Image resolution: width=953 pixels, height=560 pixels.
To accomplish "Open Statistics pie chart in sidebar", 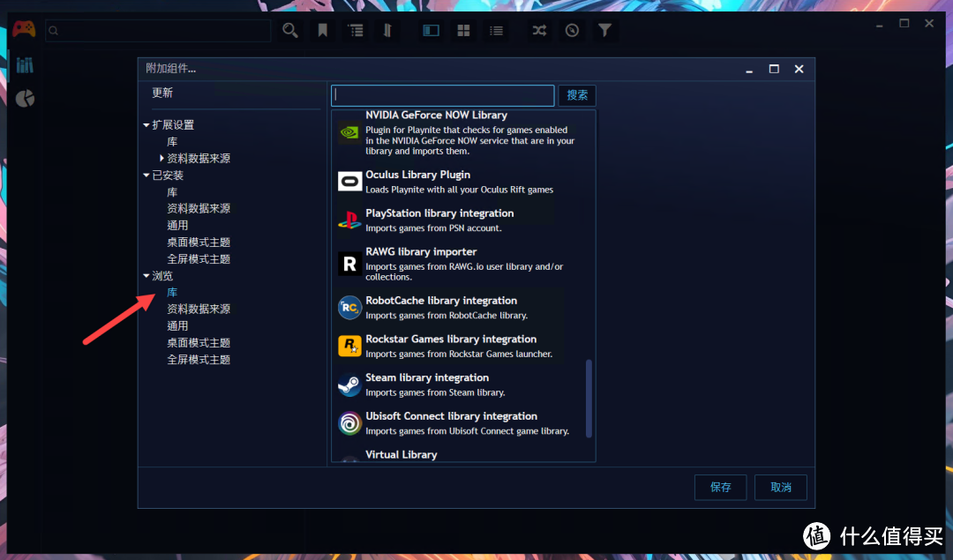I will click(25, 99).
